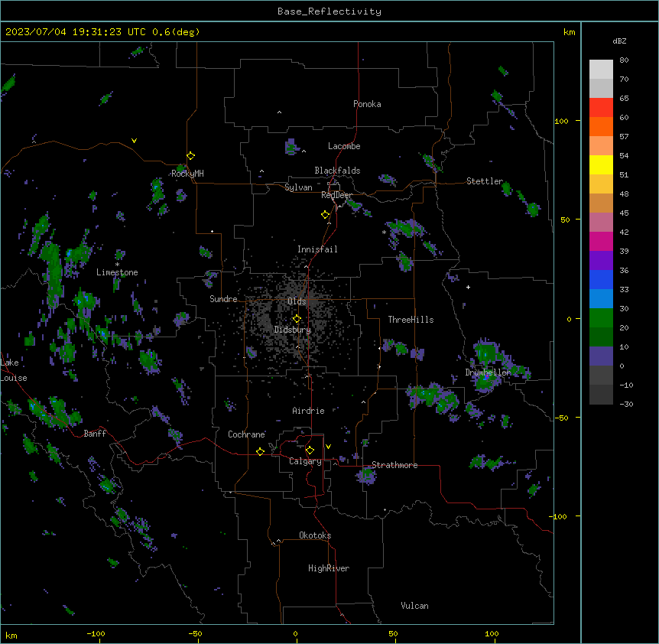The width and height of the screenshot is (659, 644).
Task: Click the Olds label
Action: tap(297, 301)
